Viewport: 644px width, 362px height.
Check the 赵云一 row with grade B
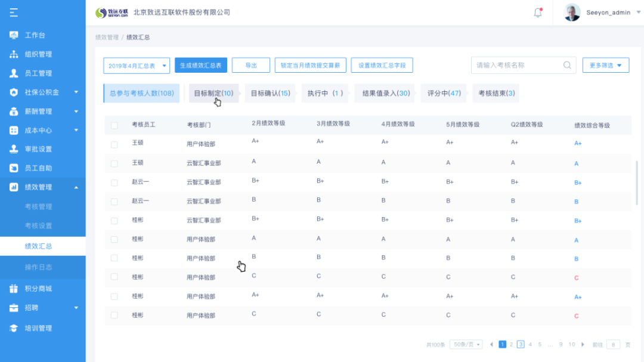coord(114,202)
